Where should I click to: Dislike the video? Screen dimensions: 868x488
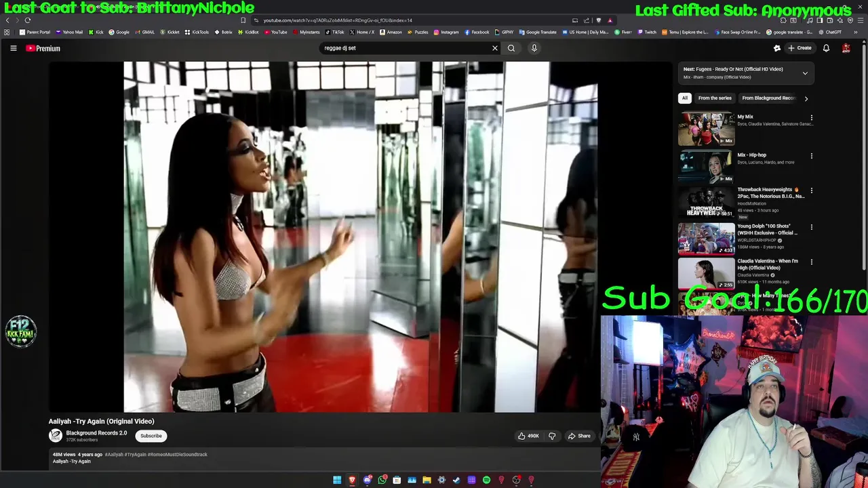click(x=551, y=436)
